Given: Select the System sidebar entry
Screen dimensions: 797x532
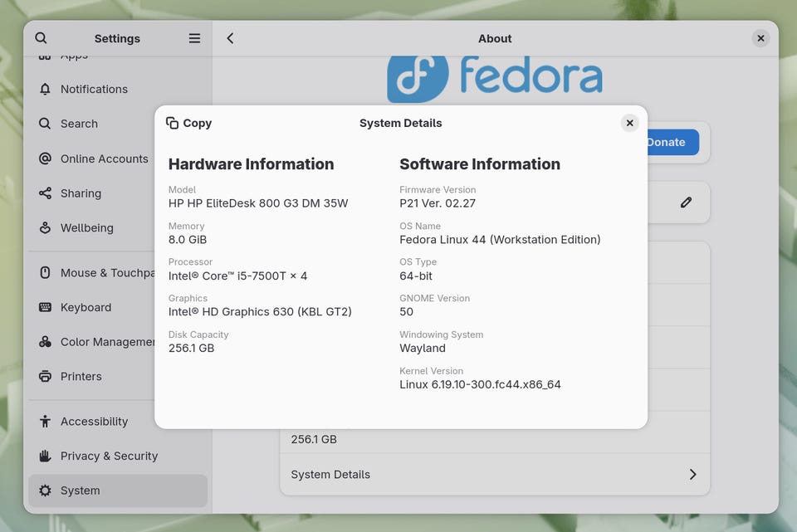Looking at the screenshot, I should 118,491.
